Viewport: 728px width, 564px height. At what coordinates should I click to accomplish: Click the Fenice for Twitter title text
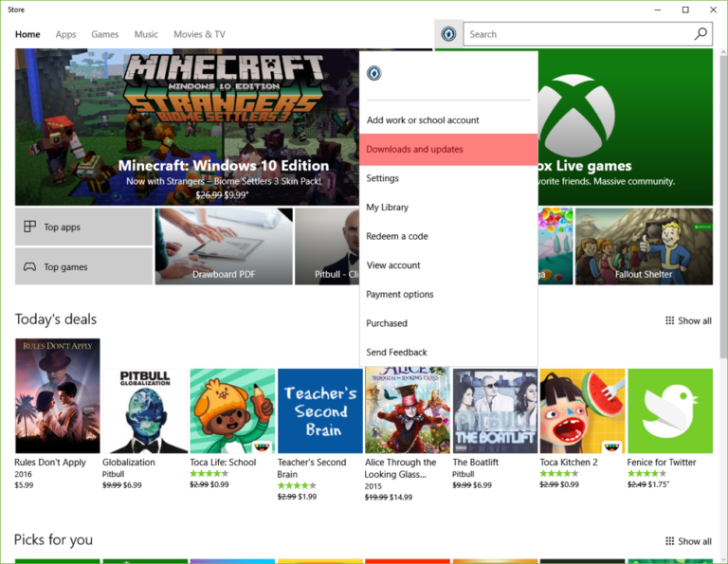point(662,463)
